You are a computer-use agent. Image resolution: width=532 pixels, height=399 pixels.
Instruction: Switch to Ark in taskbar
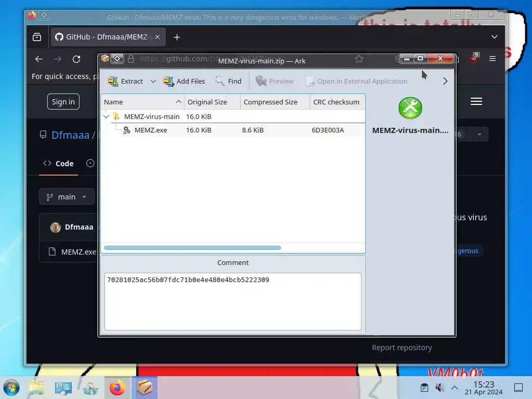pos(144,388)
